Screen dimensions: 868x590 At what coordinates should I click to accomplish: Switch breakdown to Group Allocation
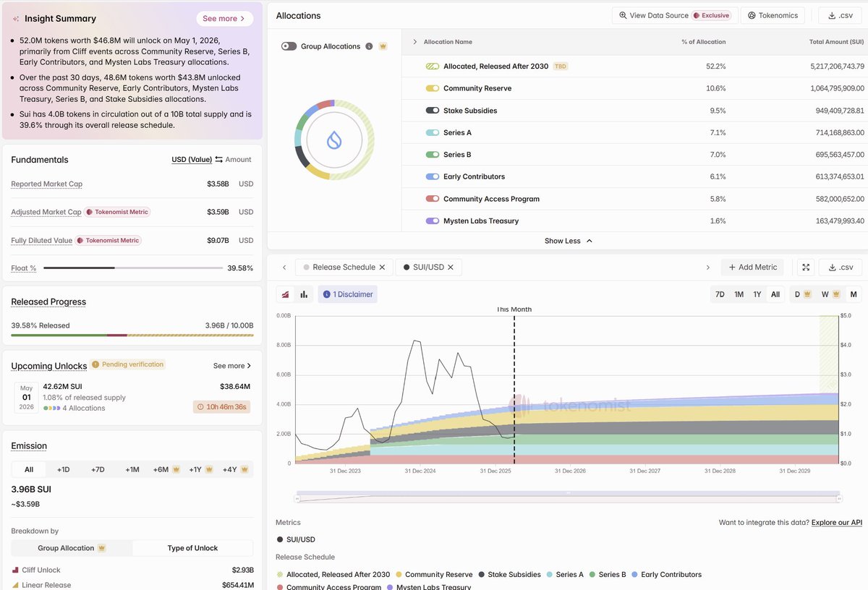72,548
